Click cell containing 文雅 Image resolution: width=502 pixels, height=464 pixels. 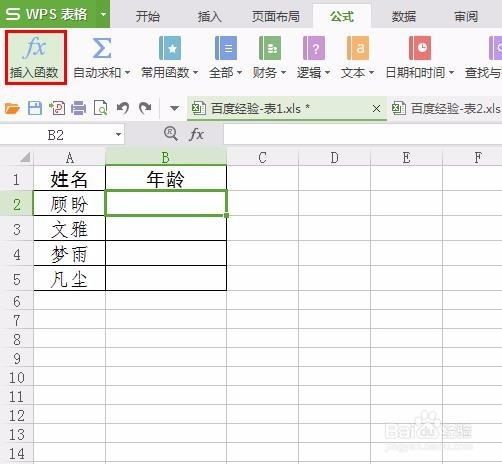click(x=69, y=228)
